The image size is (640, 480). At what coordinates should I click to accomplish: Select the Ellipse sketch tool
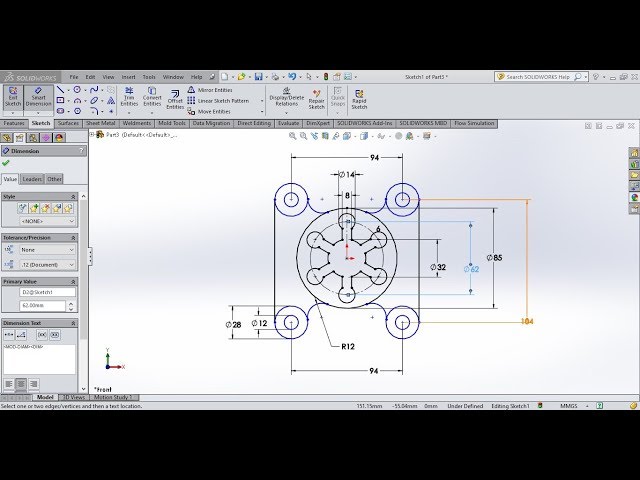click(94, 100)
